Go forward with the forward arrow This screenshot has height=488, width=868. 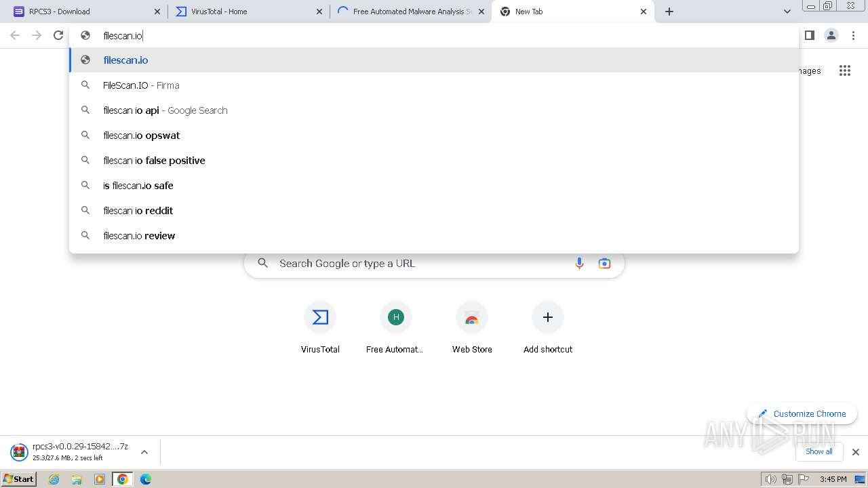(37, 35)
